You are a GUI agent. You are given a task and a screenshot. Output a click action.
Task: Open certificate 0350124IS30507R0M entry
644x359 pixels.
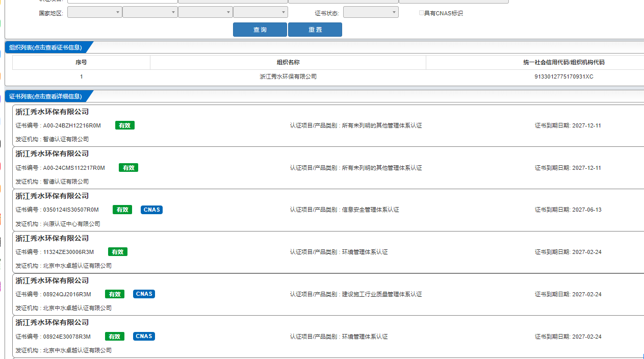pos(328,210)
